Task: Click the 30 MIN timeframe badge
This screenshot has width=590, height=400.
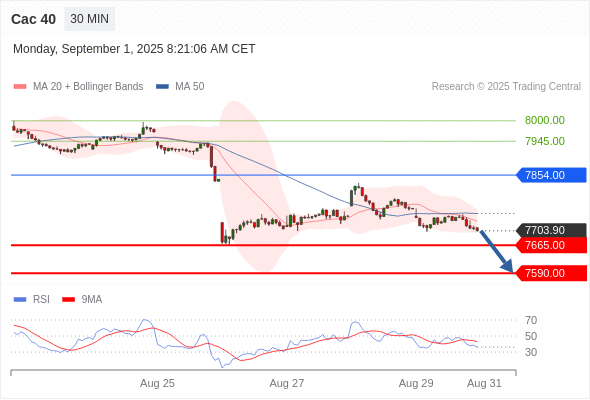Action: pos(90,19)
